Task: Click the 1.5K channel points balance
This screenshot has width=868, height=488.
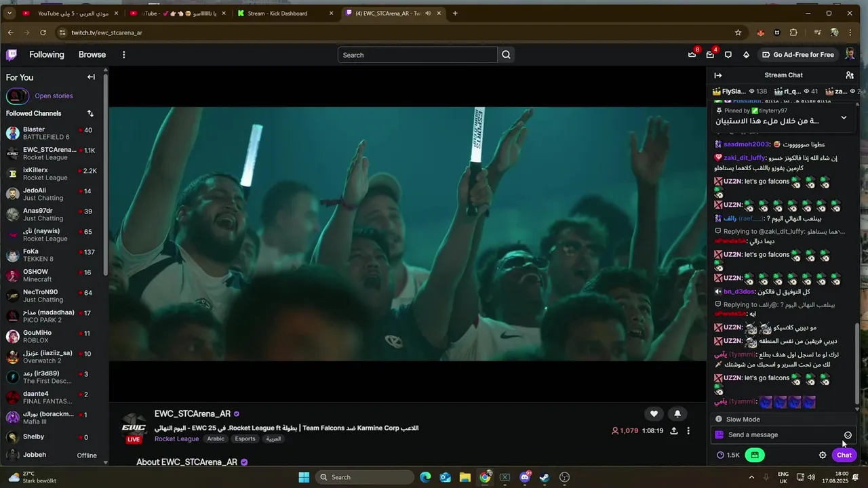Action: click(728, 455)
